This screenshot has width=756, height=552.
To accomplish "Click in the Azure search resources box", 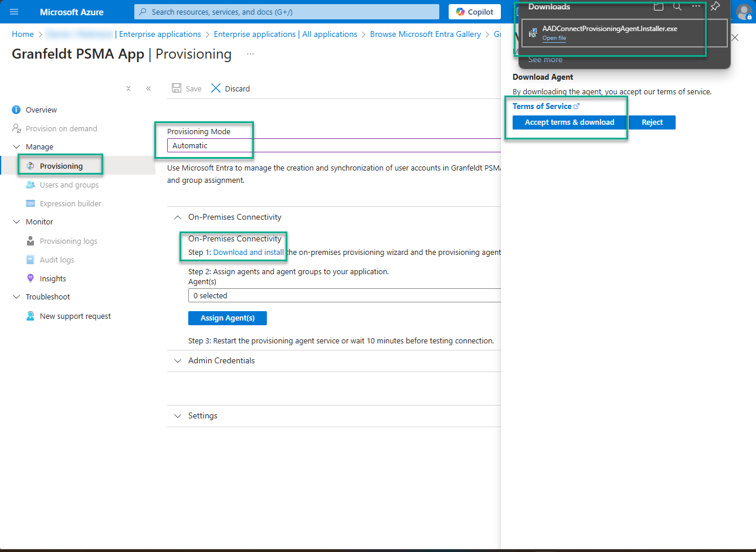I will coord(286,12).
